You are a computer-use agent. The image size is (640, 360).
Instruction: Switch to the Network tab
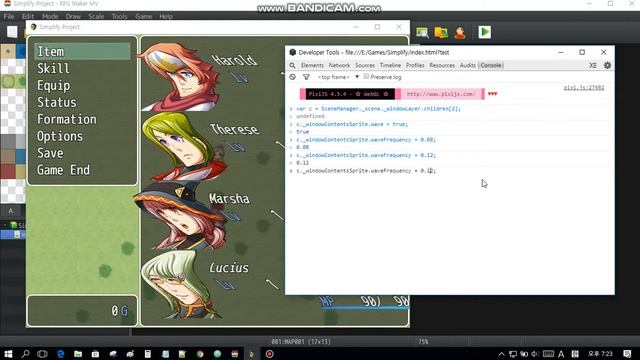339,65
